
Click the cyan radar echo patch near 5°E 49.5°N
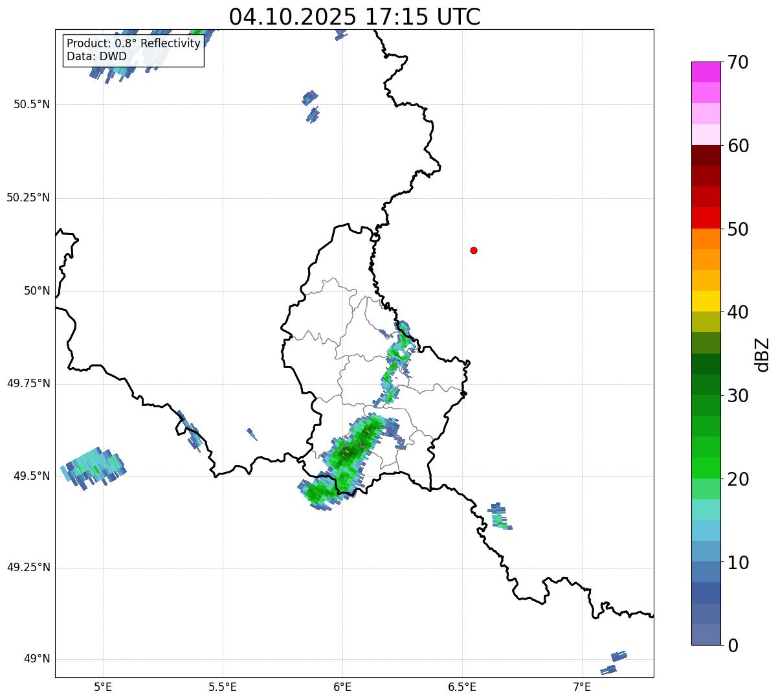pos(94,468)
